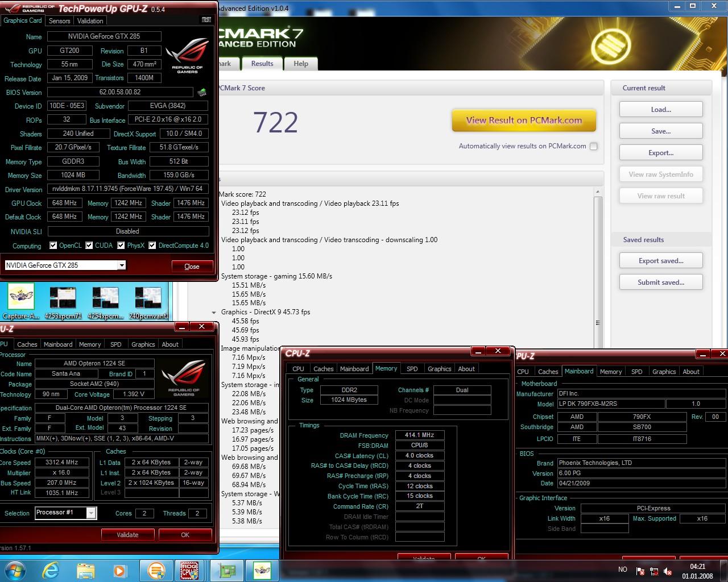Image resolution: width=728 pixels, height=582 pixels.
Task: Launch Internet Explorer from the taskbar
Action: click(x=51, y=570)
